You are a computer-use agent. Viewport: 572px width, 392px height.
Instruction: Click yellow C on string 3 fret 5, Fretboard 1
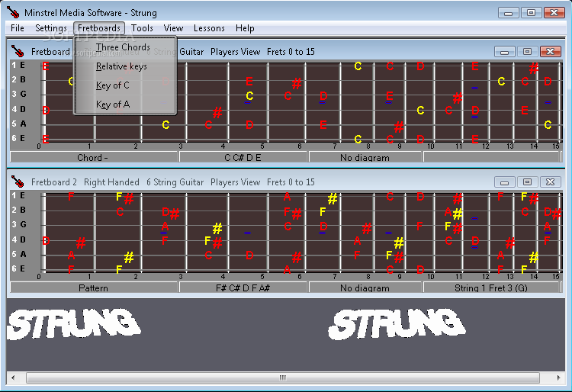[249, 96]
